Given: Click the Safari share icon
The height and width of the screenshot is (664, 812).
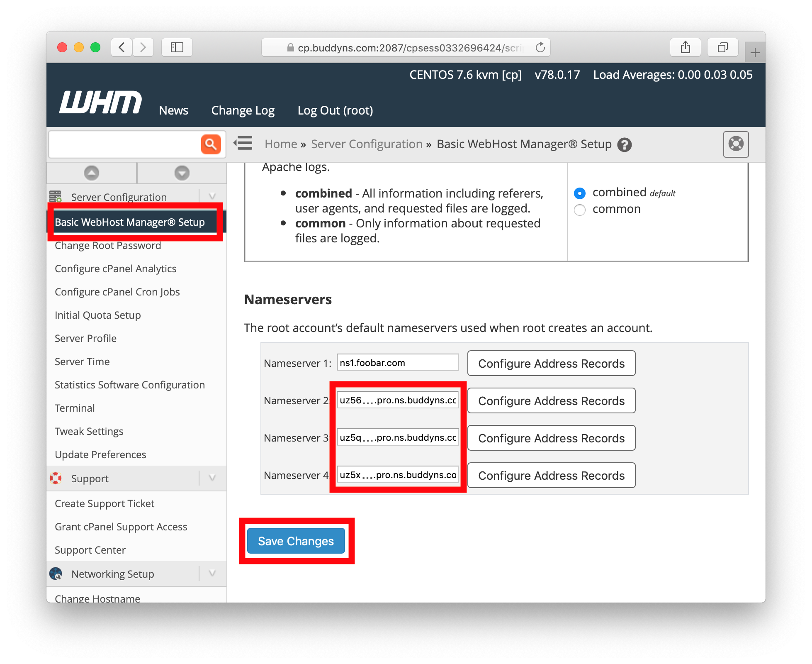Looking at the screenshot, I should 686,47.
